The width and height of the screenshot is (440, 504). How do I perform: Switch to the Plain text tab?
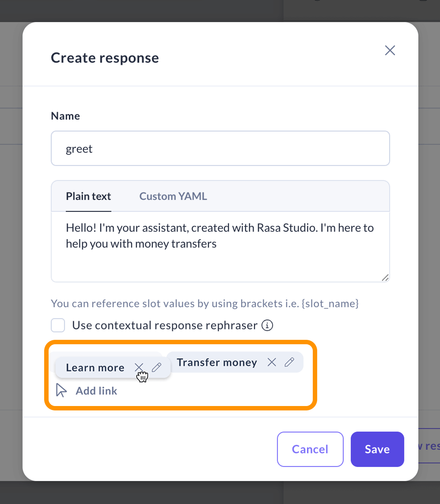88,196
